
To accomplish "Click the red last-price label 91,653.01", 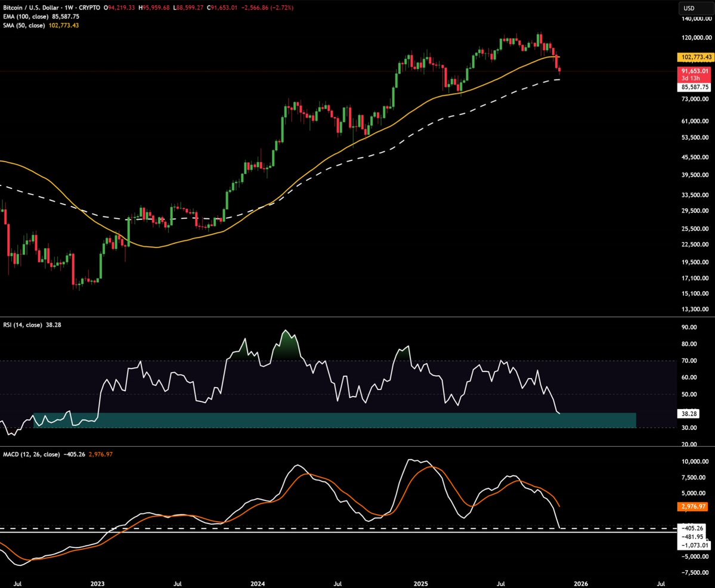I will [694, 70].
